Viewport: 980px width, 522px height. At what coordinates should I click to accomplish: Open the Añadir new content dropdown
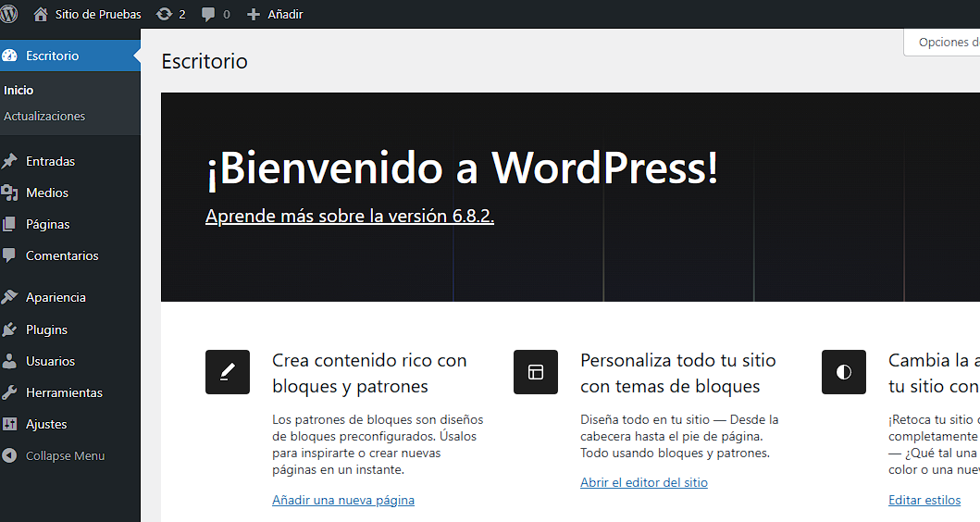275,14
